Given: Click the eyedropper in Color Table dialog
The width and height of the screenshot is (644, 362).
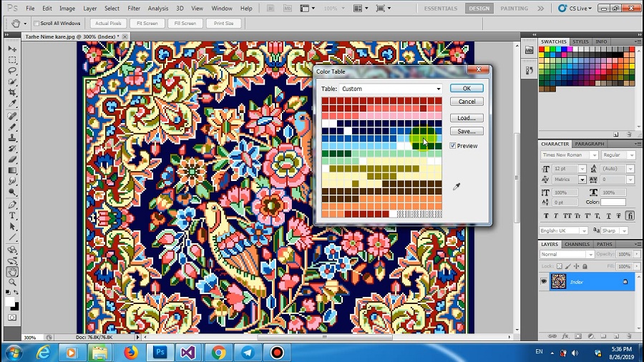Looking at the screenshot, I should click(457, 187).
